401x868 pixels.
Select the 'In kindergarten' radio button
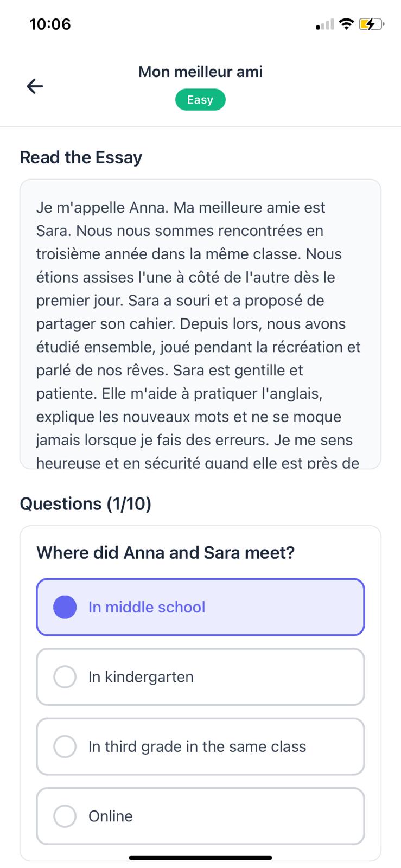(65, 677)
